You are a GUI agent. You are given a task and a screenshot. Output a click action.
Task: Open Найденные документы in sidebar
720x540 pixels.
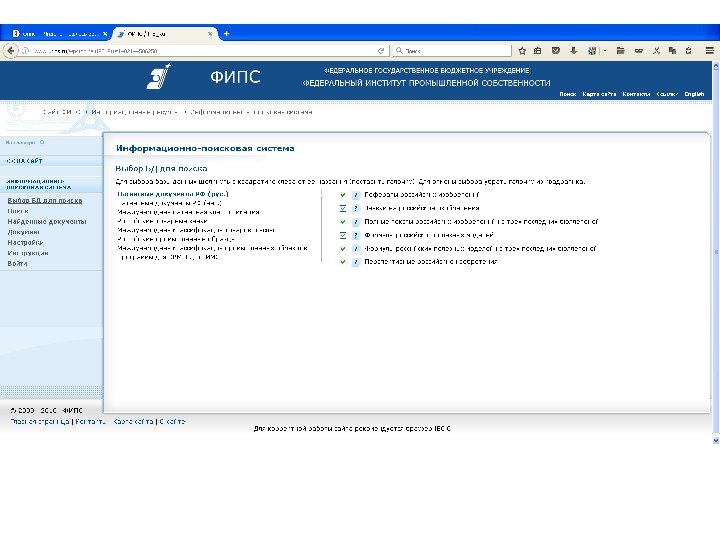pos(47,222)
